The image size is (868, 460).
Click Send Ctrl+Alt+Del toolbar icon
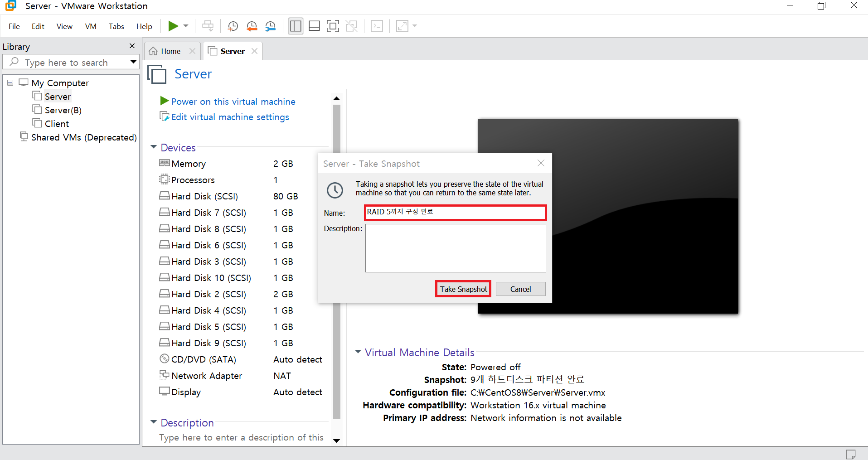pyautogui.click(x=208, y=26)
